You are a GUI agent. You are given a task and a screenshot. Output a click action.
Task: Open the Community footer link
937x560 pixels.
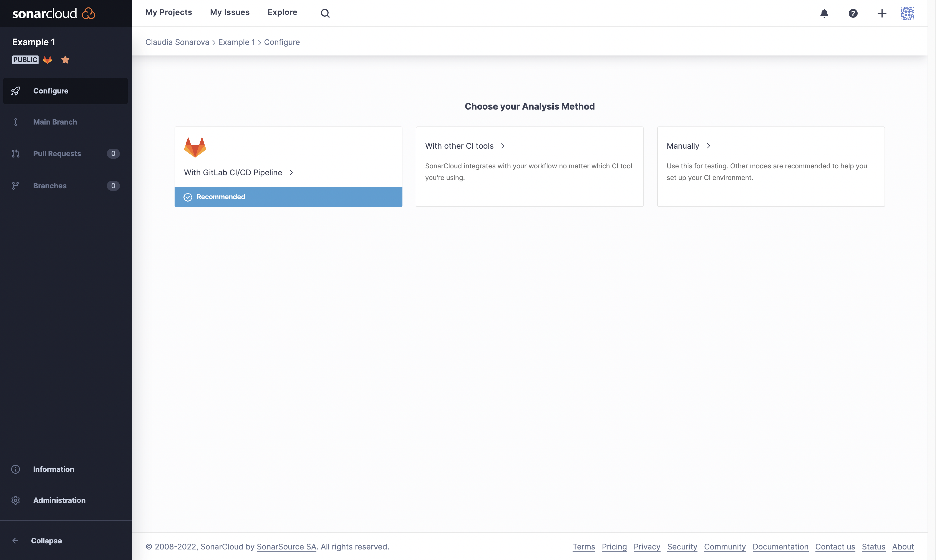[725, 547]
